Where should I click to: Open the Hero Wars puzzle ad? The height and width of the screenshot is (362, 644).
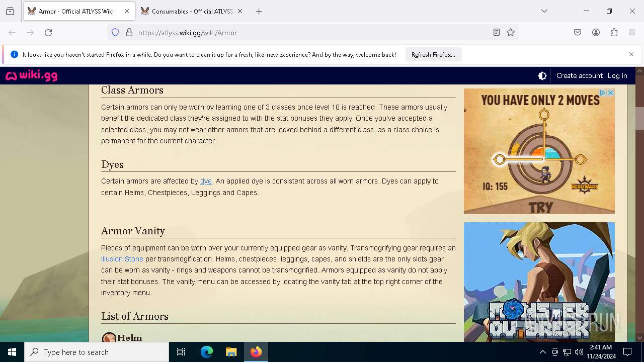(539, 151)
